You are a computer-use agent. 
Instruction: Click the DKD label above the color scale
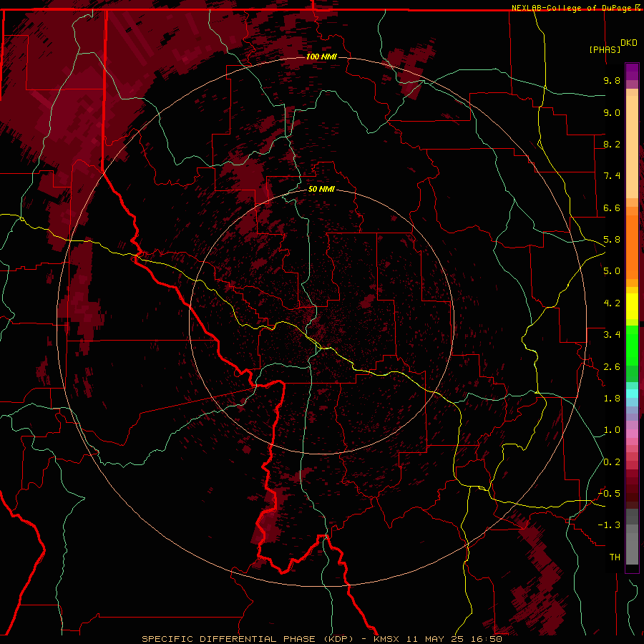629,43
